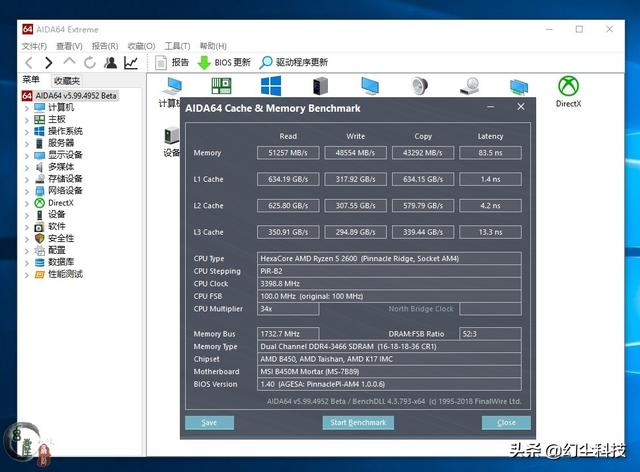Select 配置 in the sidebar tree
640x472 pixels.
click(x=57, y=250)
